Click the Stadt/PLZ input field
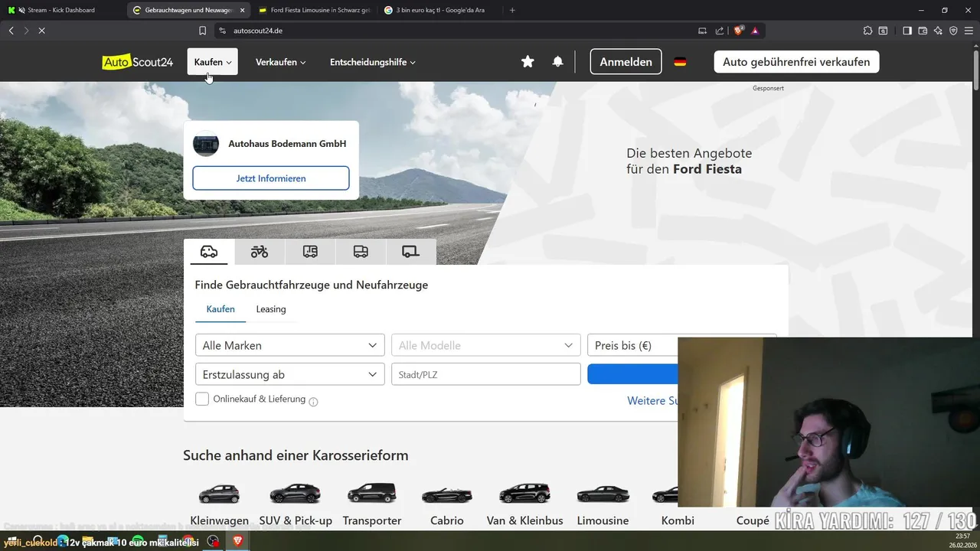980x551 pixels. 486,374
